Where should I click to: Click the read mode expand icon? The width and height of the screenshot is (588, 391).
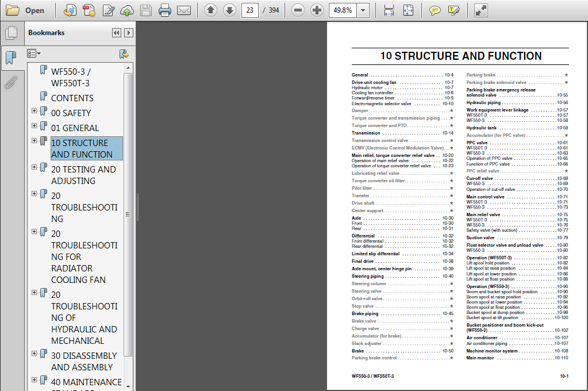[x=481, y=10]
